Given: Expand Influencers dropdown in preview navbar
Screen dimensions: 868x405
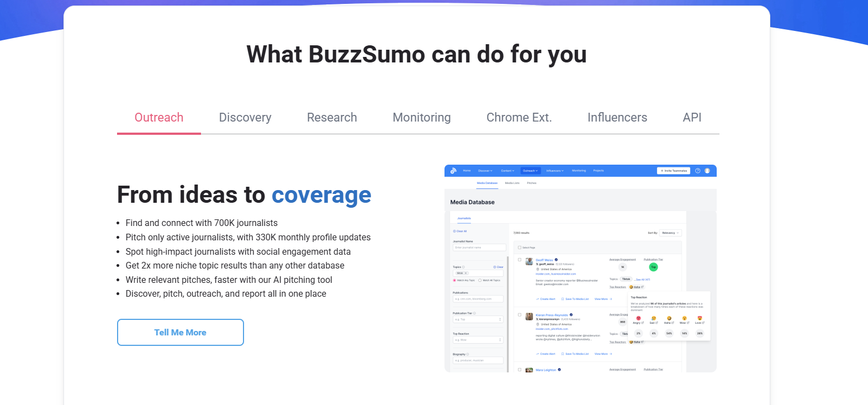Looking at the screenshot, I should [x=555, y=171].
